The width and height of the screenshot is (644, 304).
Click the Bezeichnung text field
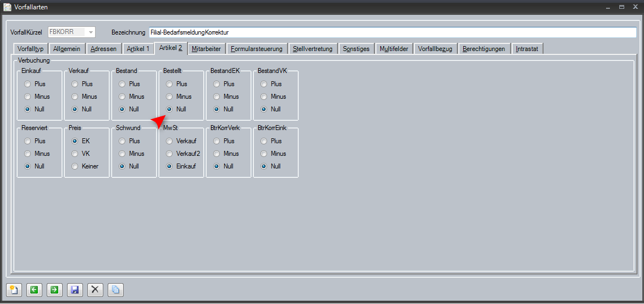coord(392,32)
